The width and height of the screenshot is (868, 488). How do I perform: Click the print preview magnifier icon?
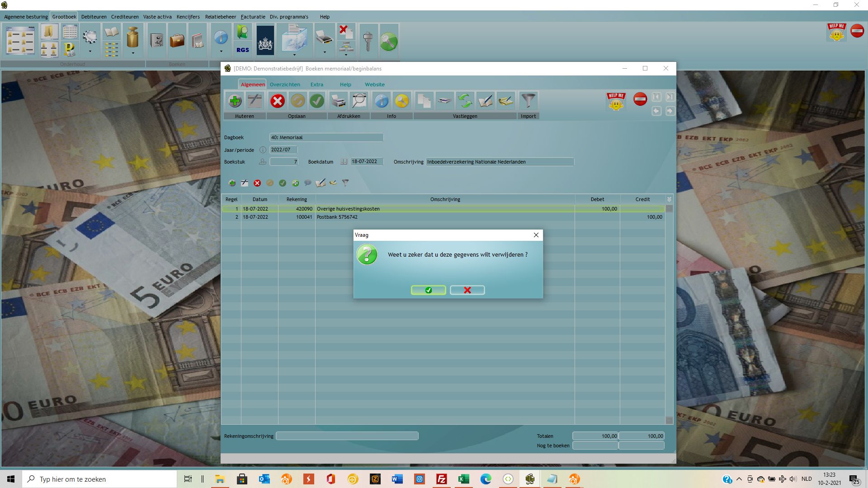tap(359, 101)
